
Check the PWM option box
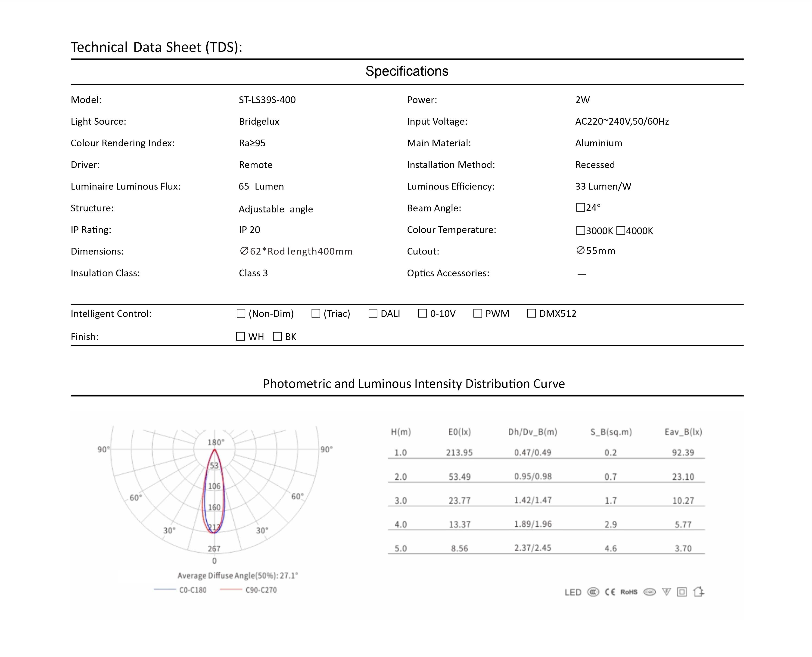478,313
